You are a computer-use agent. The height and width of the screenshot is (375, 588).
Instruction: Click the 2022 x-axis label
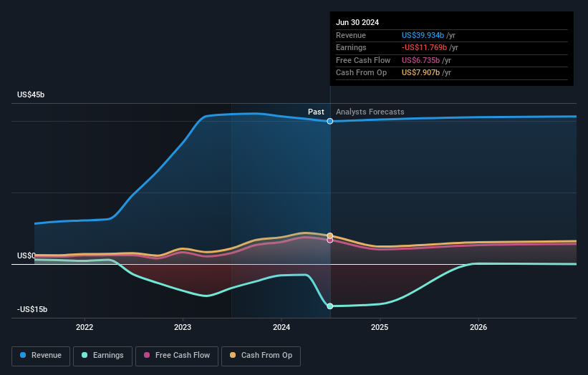click(85, 327)
